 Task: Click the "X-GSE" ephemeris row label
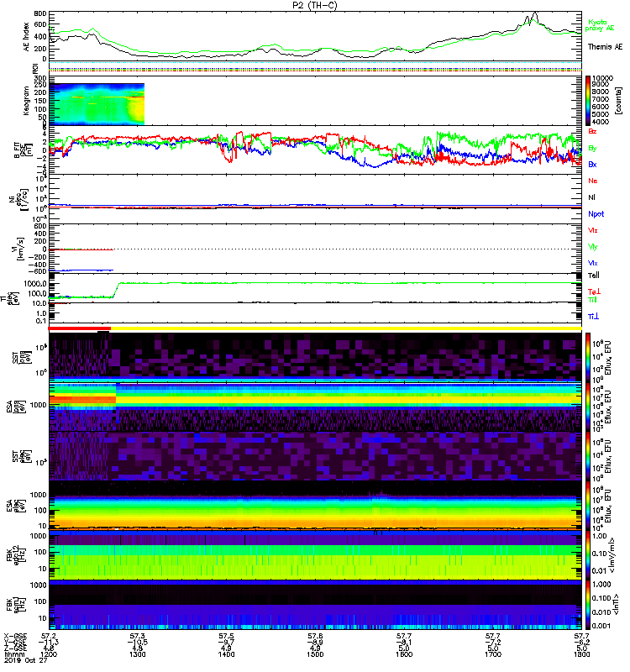(x=15, y=636)
